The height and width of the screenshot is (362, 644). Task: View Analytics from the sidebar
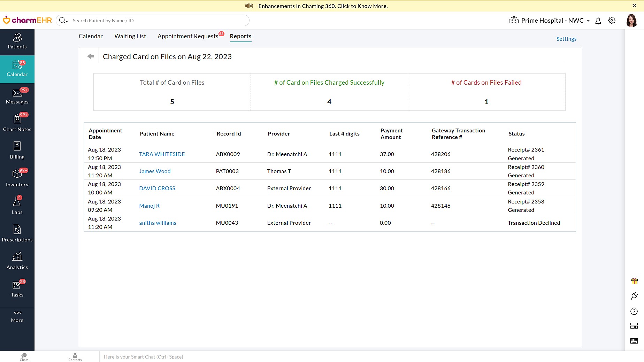click(x=17, y=261)
